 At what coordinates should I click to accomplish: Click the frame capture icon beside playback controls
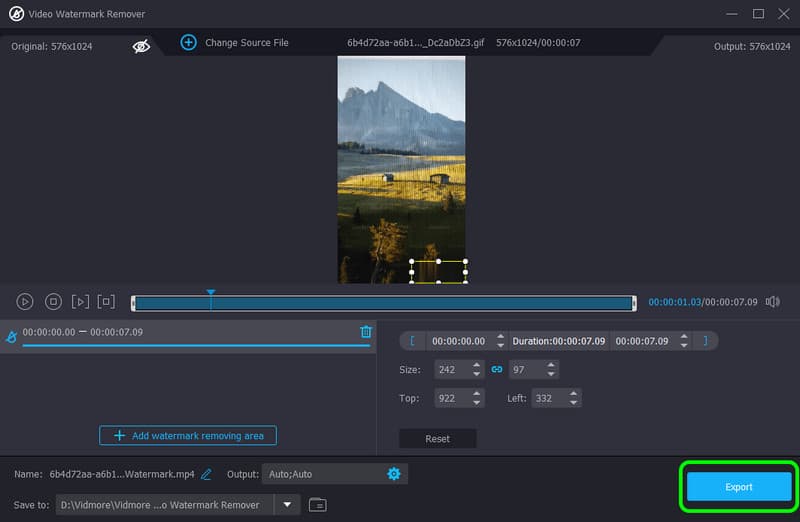click(x=107, y=301)
